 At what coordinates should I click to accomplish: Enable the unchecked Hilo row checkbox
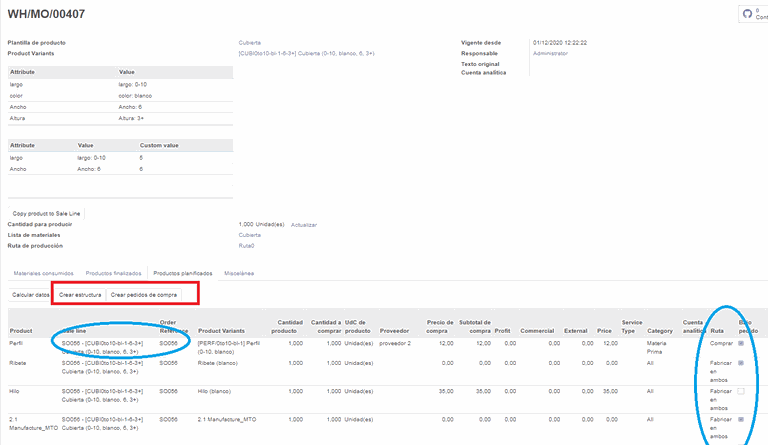[740, 392]
